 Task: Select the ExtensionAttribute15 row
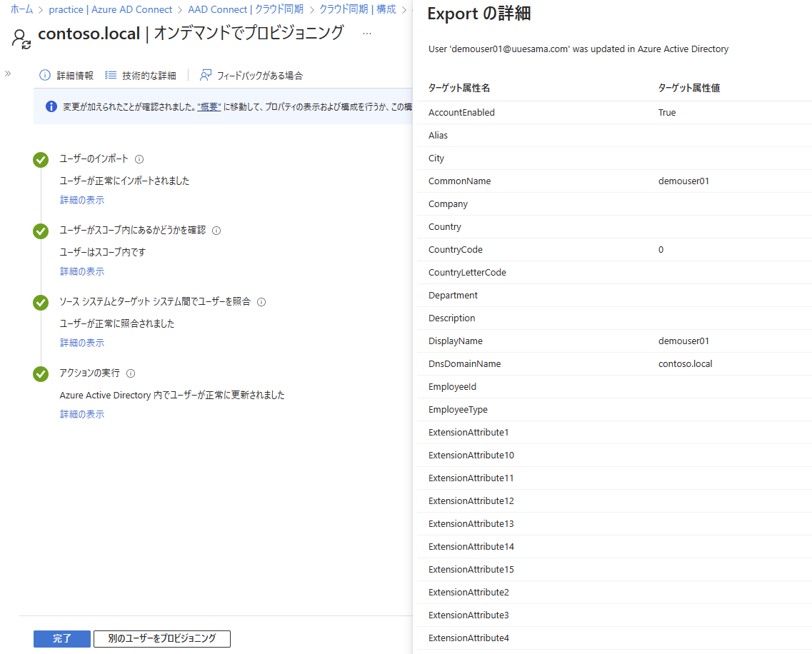click(x=614, y=569)
